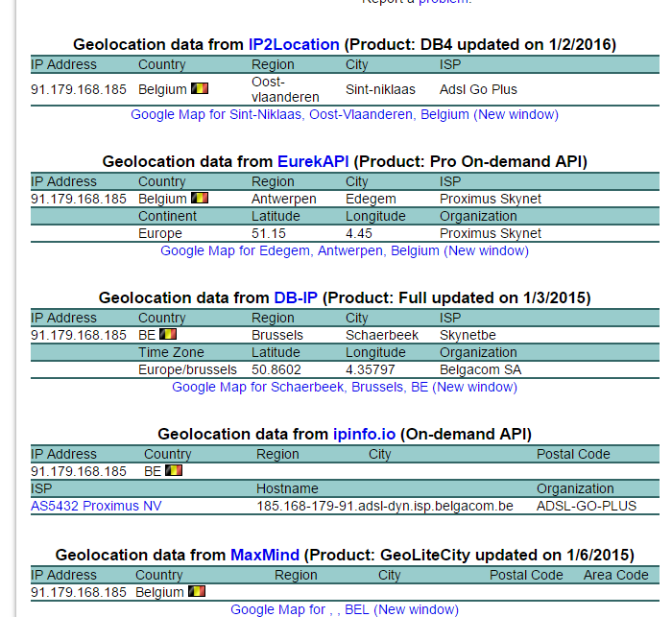Click the Time Zone column header

coord(171,352)
